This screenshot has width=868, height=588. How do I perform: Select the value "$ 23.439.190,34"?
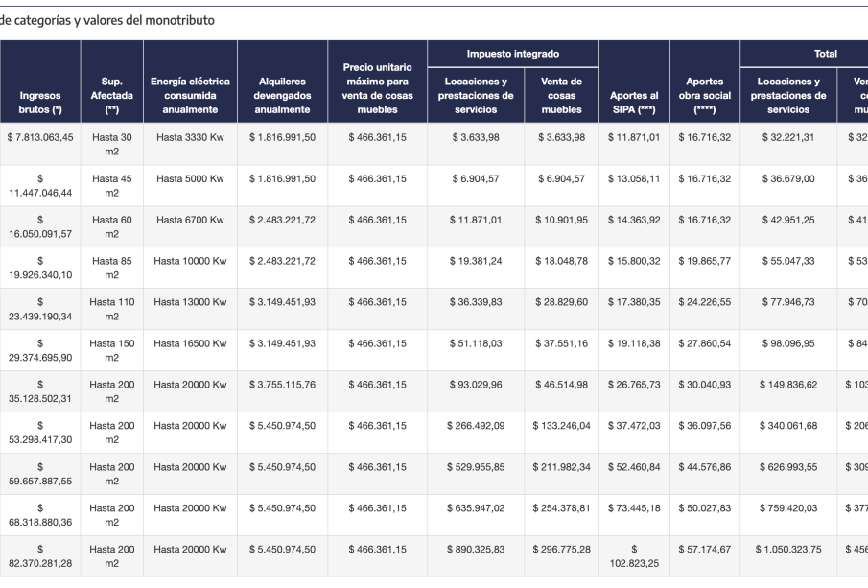(x=40, y=310)
